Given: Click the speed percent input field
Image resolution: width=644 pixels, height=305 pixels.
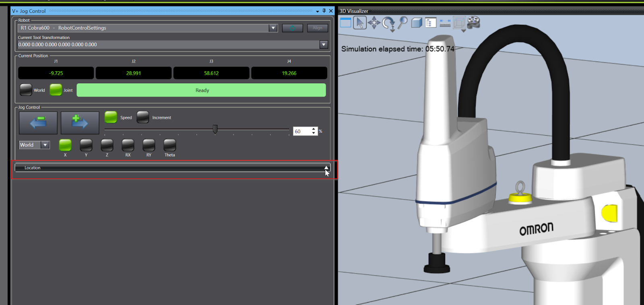Looking at the screenshot, I should click(301, 131).
